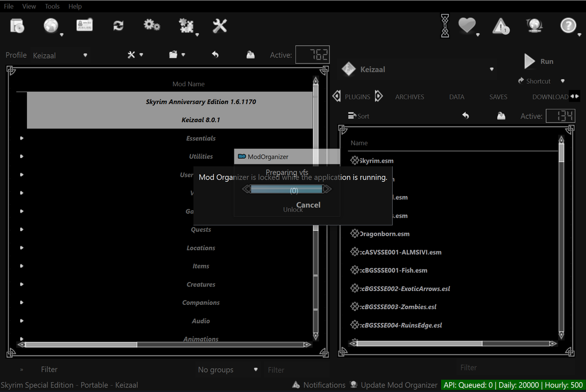Switch to the DATA tab
586x392 pixels.
(457, 97)
